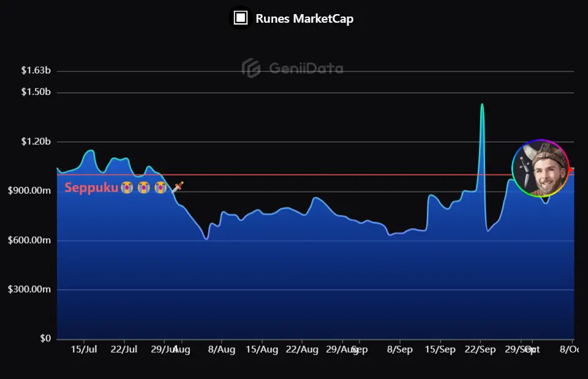Click the 8/Aug date on x-axis
Image resolution: width=588 pixels, height=379 pixels.
(221, 350)
